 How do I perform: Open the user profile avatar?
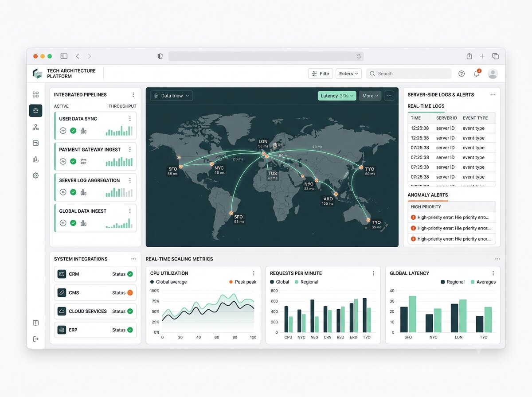(493, 74)
